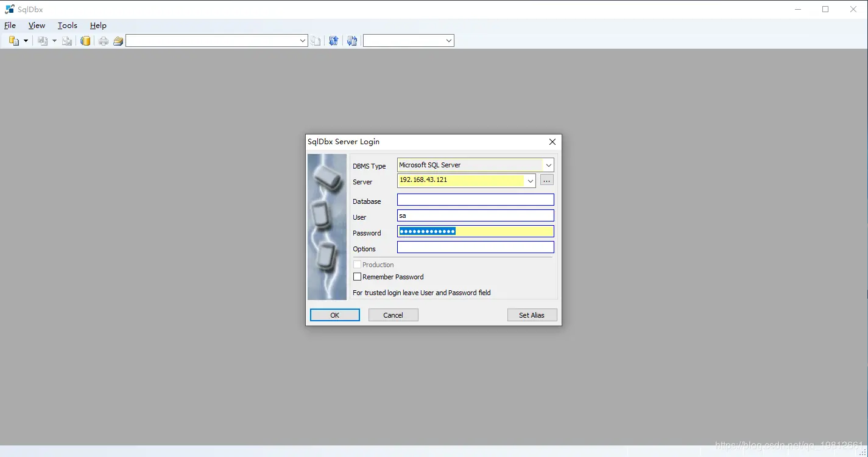Open the arrow next to new script icon

click(26, 41)
